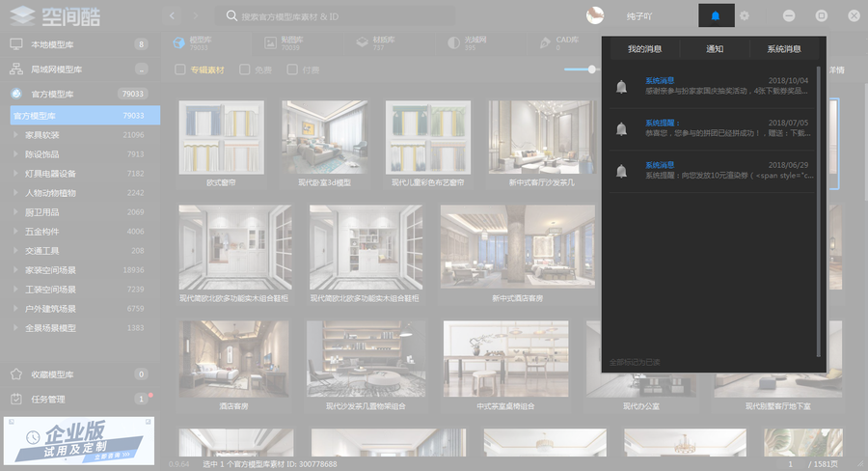Screen dimensions: 868x471
Task: Click 全部标记为已读 link
Action: 635,362
